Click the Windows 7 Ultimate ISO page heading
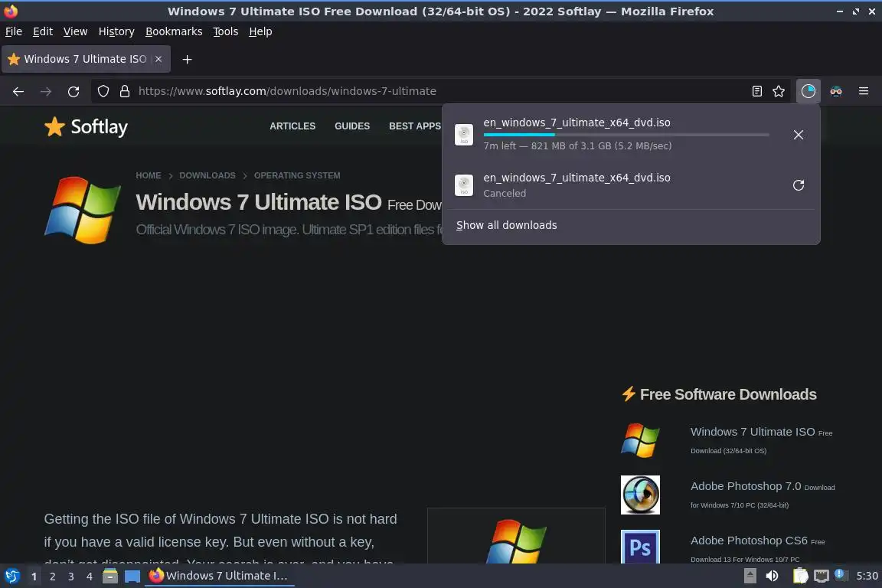Image resolution: width=882 pixels, height=588 pixels. point(259,202)
